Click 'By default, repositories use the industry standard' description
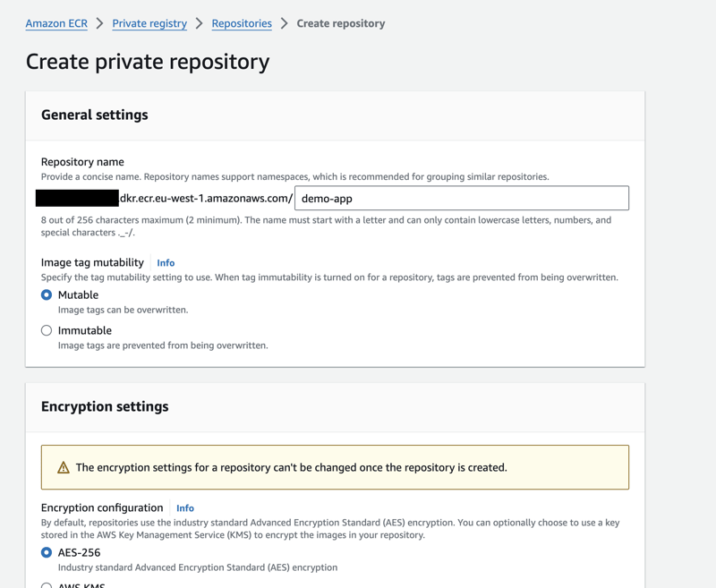Viewport: 716px width, 588px height. pos(330,529)
